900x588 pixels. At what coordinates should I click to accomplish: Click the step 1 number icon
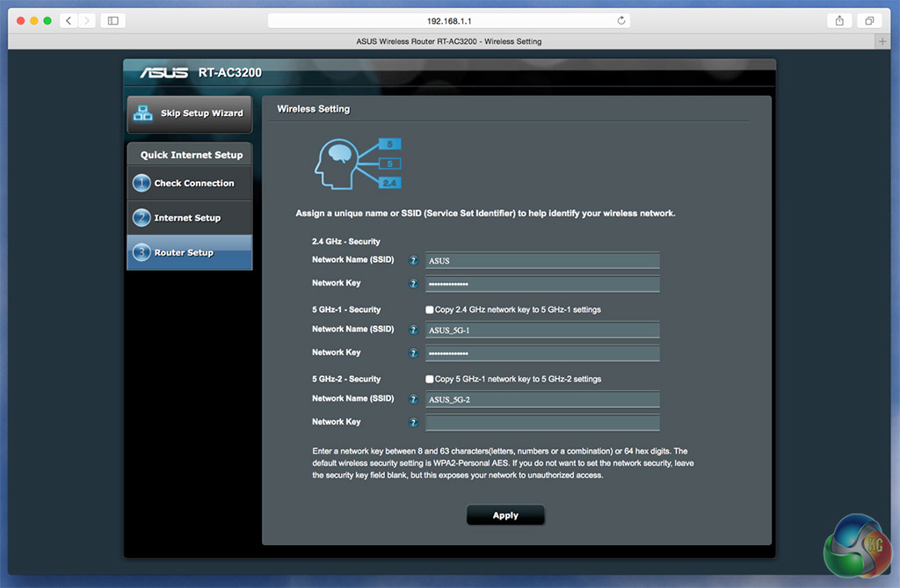coord(142,183)
